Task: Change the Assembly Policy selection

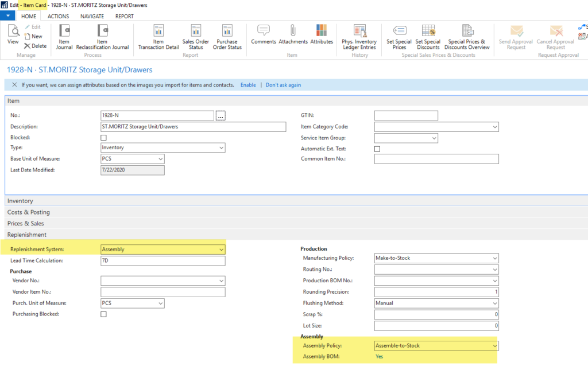Action: [494, 345]
